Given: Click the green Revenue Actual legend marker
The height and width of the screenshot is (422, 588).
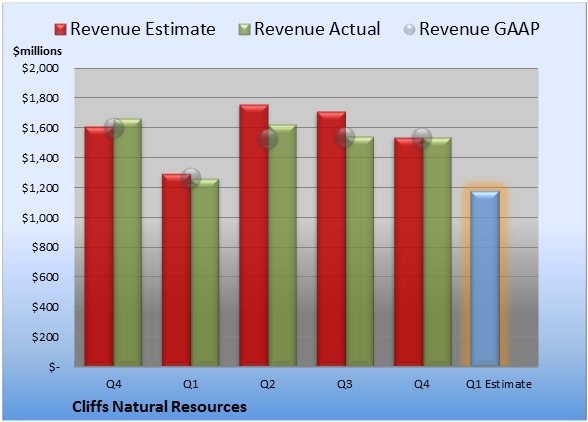Looking at the screenshot, I should (x=244, y=30).
